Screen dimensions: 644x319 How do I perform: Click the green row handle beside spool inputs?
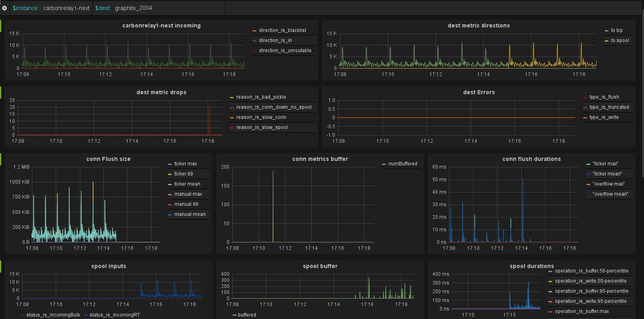(1, 266)
